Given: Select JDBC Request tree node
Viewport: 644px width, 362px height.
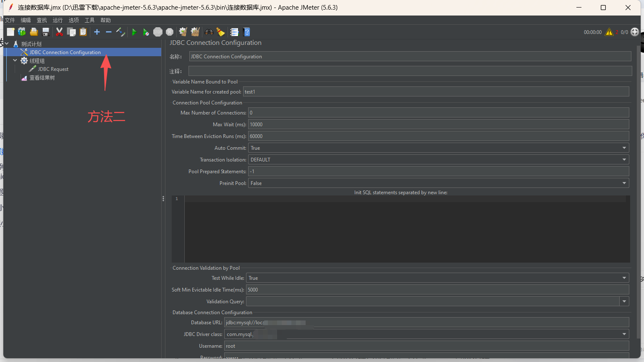Looking at the screenshot, I should click(x=53, y=69).
